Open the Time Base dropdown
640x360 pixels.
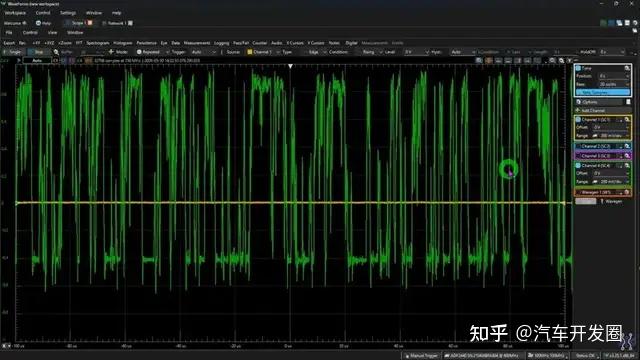[x=614, y=84]
